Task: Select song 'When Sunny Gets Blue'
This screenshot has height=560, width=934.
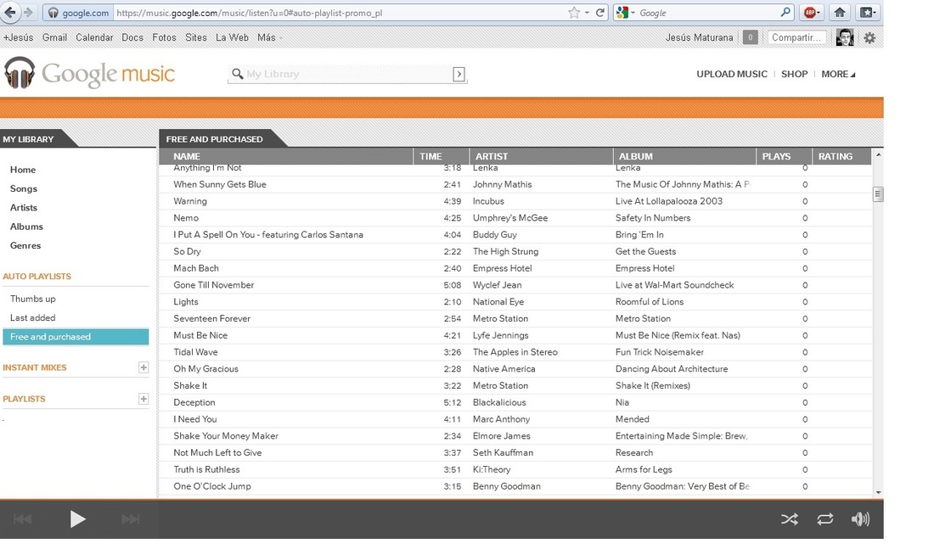Action: point(220,184)
